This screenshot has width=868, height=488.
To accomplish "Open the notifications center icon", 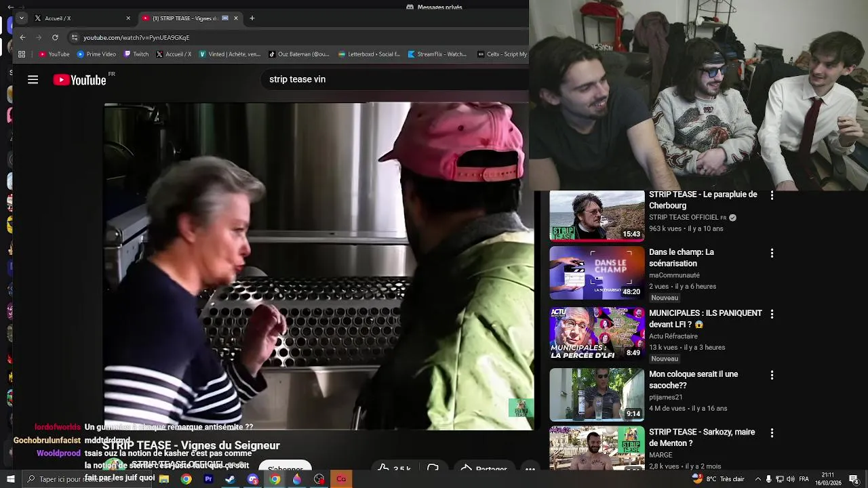I will tap(854, 479).
